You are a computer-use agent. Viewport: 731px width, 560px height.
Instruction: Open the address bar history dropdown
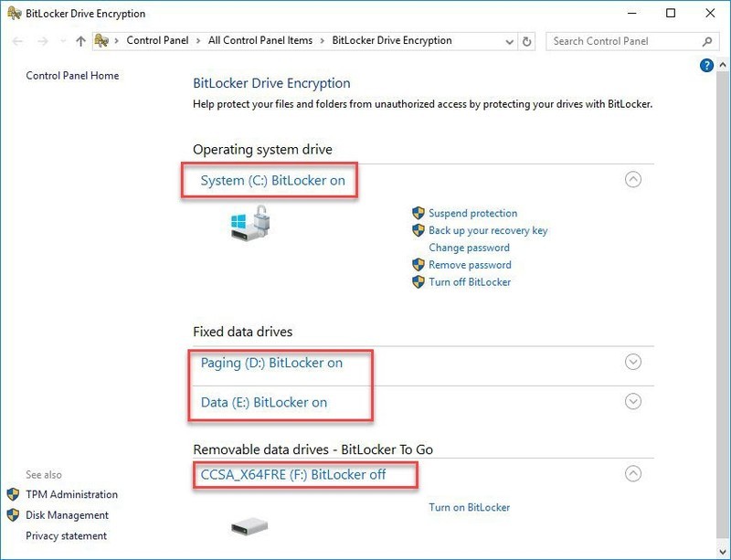click(510, 41)
